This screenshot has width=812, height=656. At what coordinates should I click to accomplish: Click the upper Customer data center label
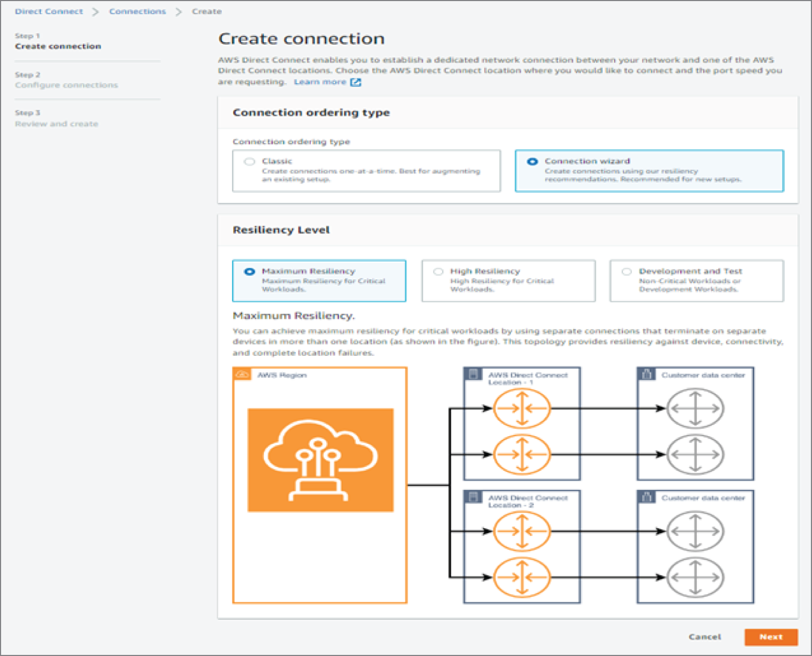click(703, 376)
